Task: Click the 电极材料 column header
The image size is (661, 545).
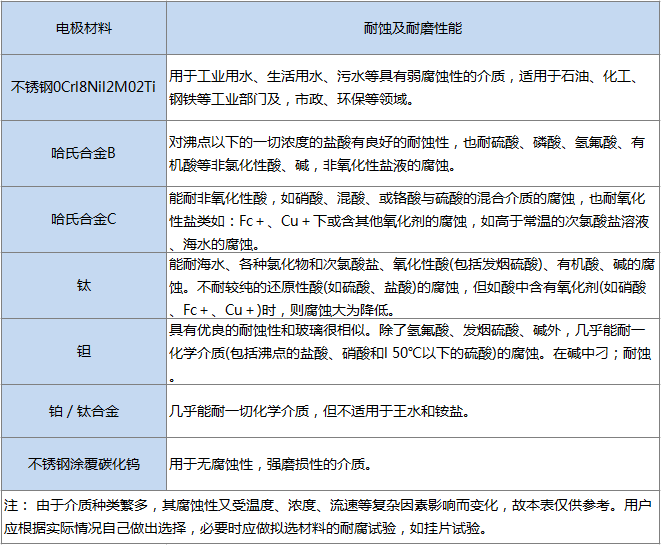Action: (x=83, y=28)
